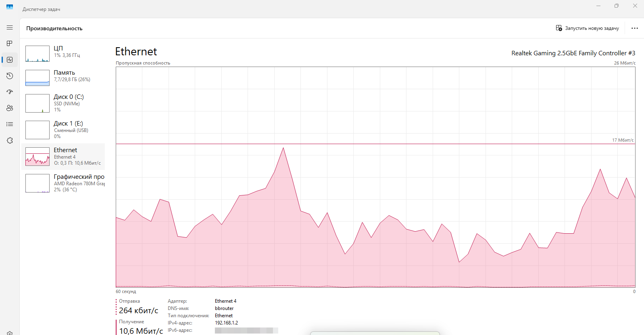The width and height of the screenshot is (644, 335).
Task: Show Диск 1 (E:) performance
Action: coord(63,130)
